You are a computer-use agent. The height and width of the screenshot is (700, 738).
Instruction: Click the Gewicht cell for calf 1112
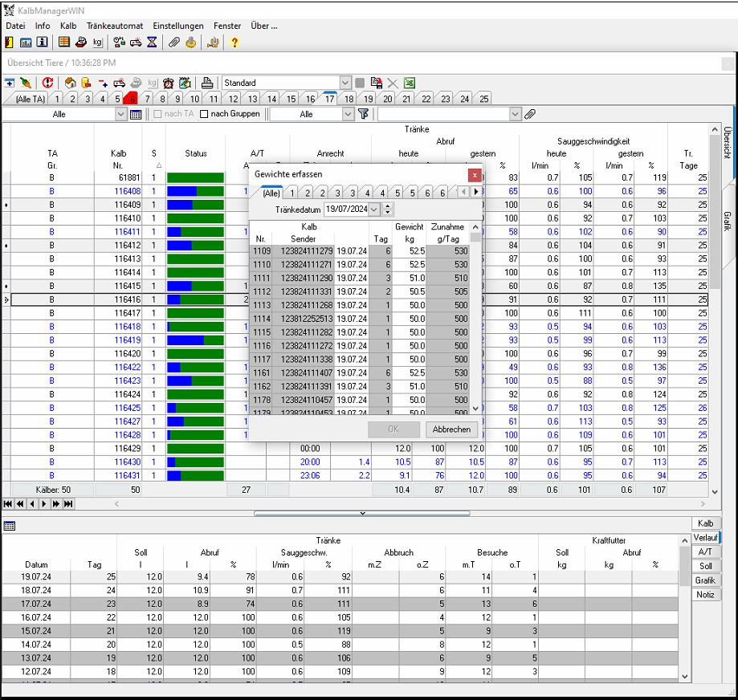[409, 291]
